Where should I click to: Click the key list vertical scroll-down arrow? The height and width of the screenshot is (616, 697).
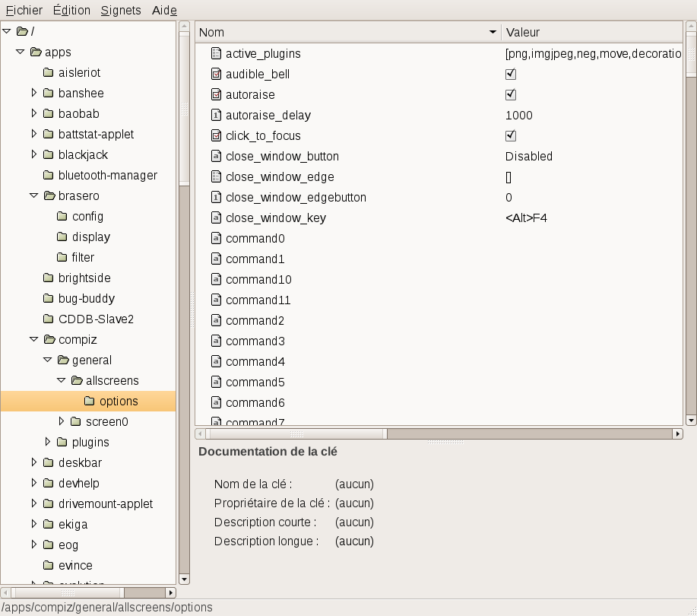pos(691,420)
